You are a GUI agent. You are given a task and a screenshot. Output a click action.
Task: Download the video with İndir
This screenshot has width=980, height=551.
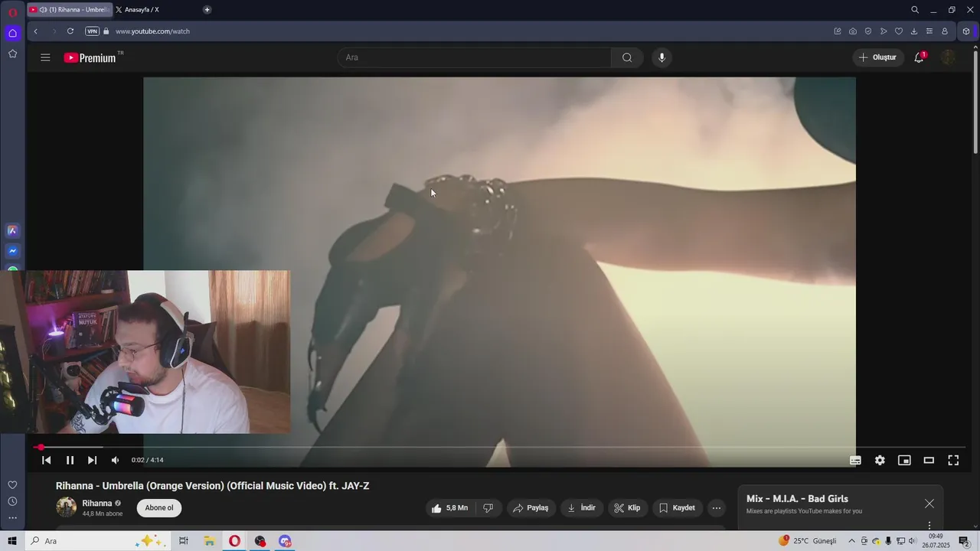point(581,508)
